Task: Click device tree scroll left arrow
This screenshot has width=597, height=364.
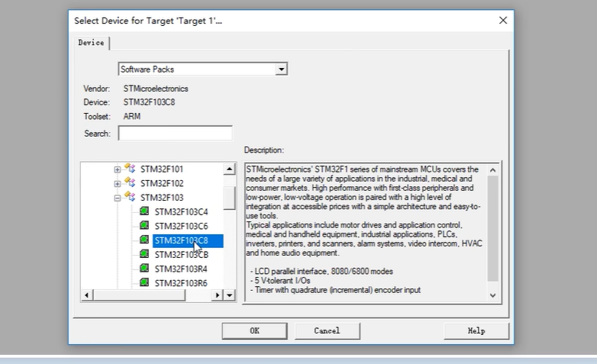Action: click(86, 295)
